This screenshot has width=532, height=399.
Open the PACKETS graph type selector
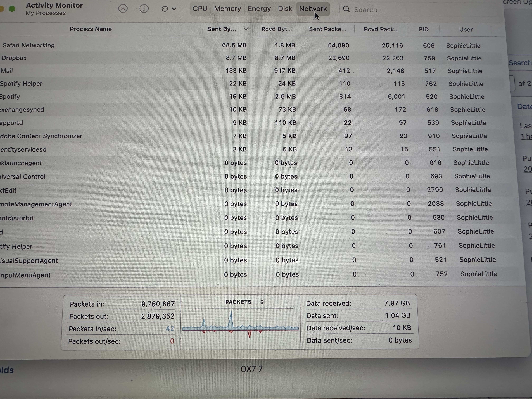262,302
